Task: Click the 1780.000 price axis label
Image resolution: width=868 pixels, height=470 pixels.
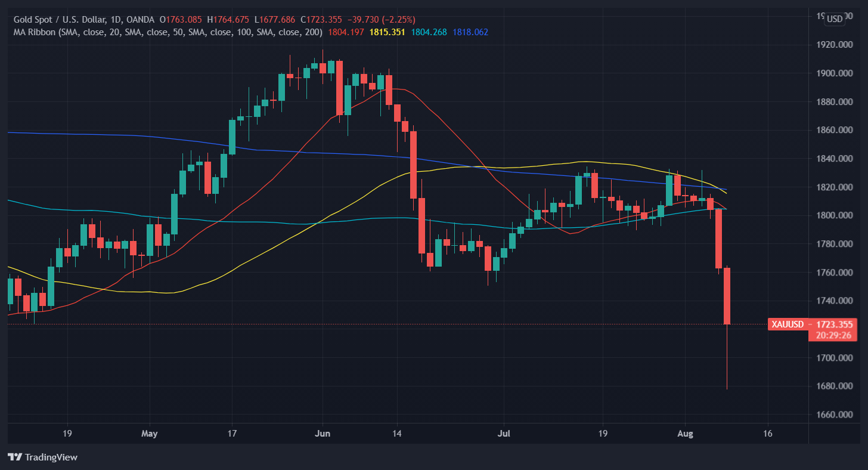Action: [835, 244]
